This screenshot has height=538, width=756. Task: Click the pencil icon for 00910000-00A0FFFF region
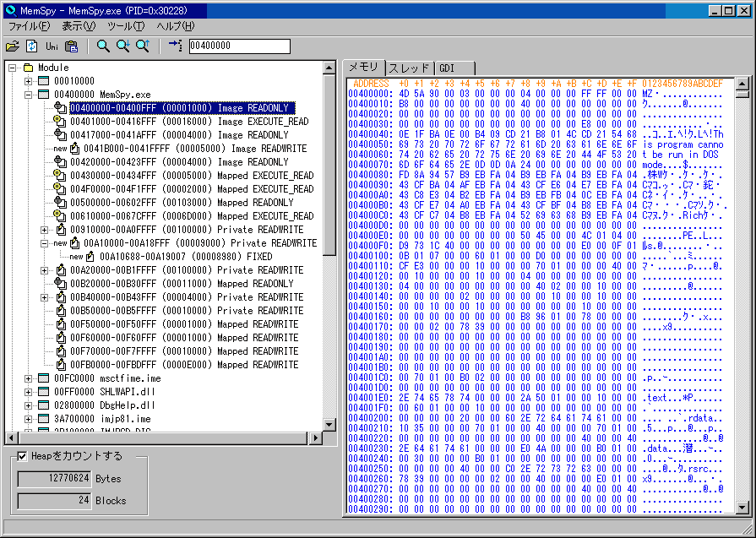point(61,229)
